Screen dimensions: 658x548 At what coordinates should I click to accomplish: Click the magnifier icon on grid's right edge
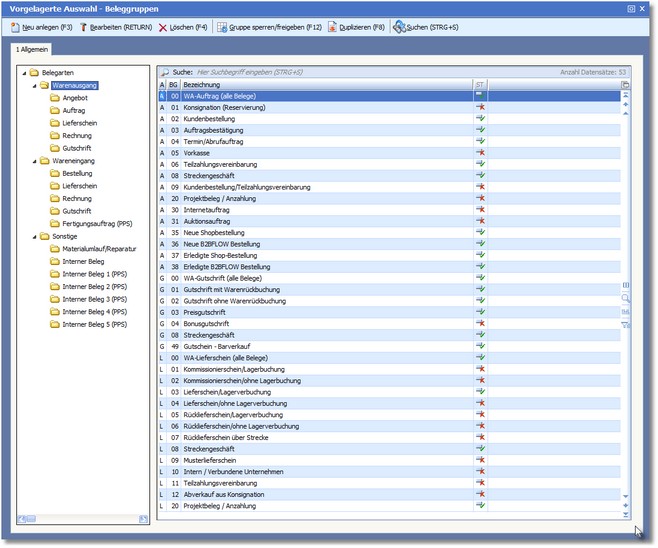(626, 298)
